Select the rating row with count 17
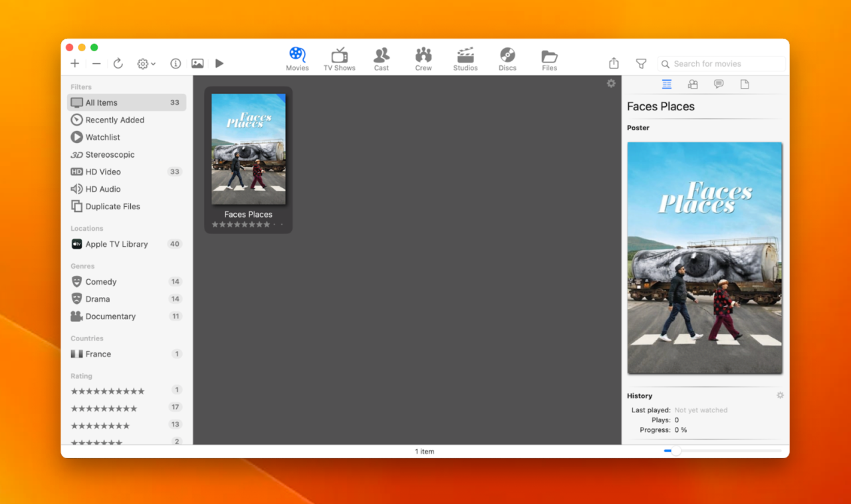The height and width of the screenshot is (504, 851). pyautogui.click(x=126, y=408)
